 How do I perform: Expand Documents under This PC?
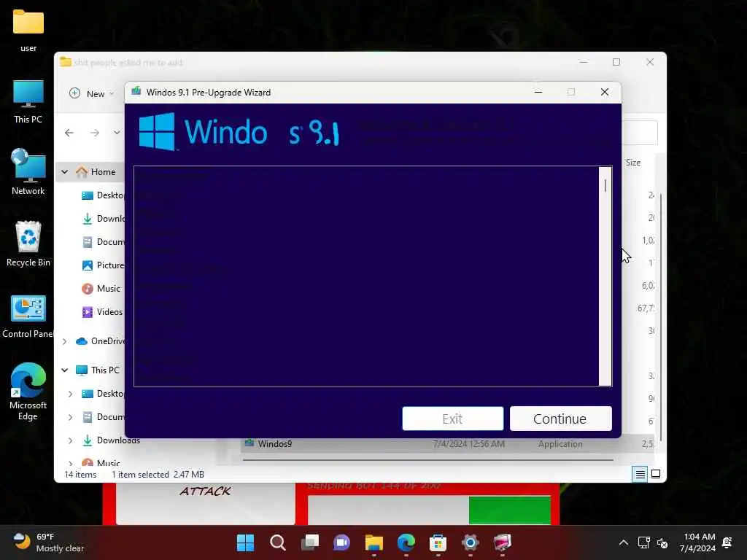pyautogui.click(x=71, y=417)
